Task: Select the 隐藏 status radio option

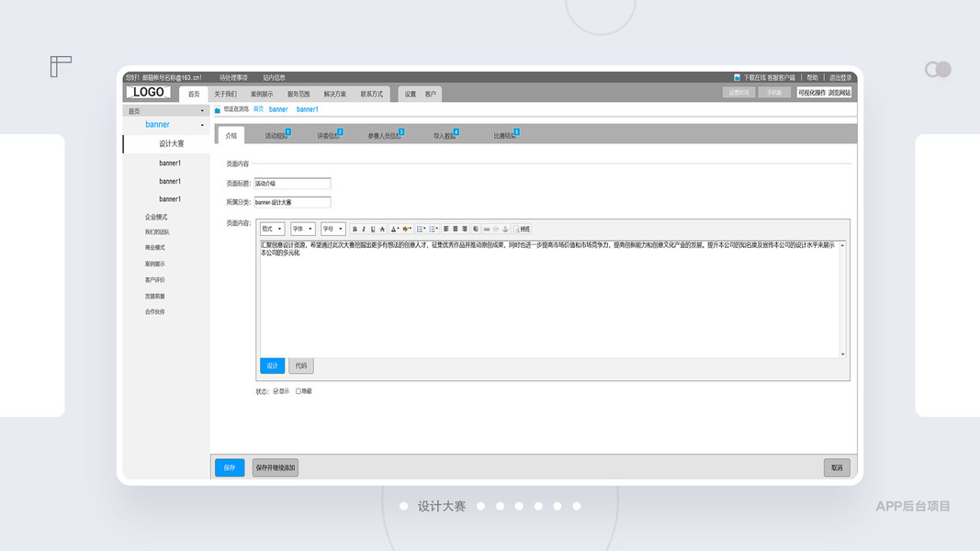Action: pos(299,391)
